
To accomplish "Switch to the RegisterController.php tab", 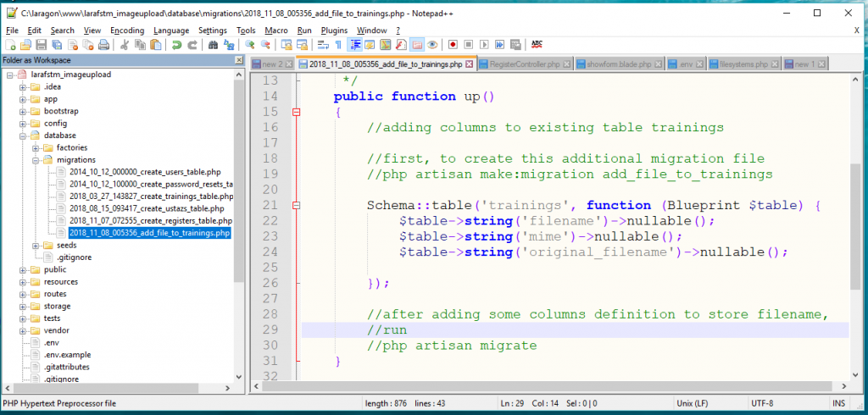I will (525, 64).
